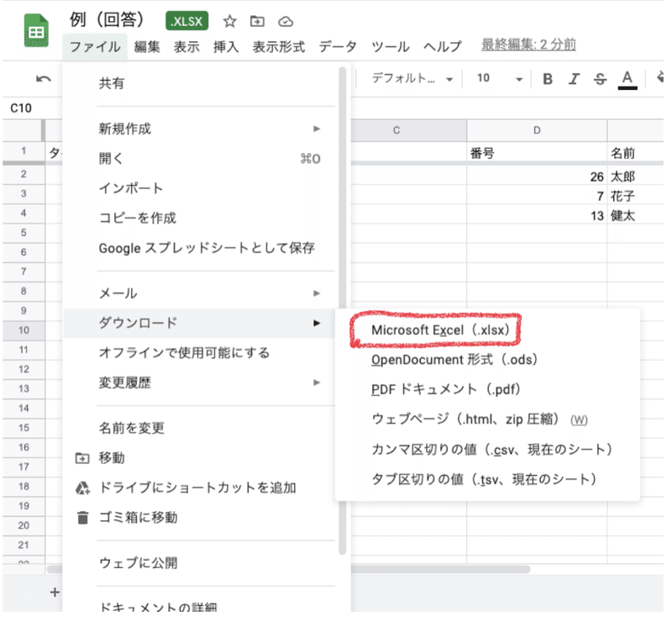Screen dimensions: 672x627
Task: Download as カンマ区切りの値 (.csv)
Action: pos(487,450)
